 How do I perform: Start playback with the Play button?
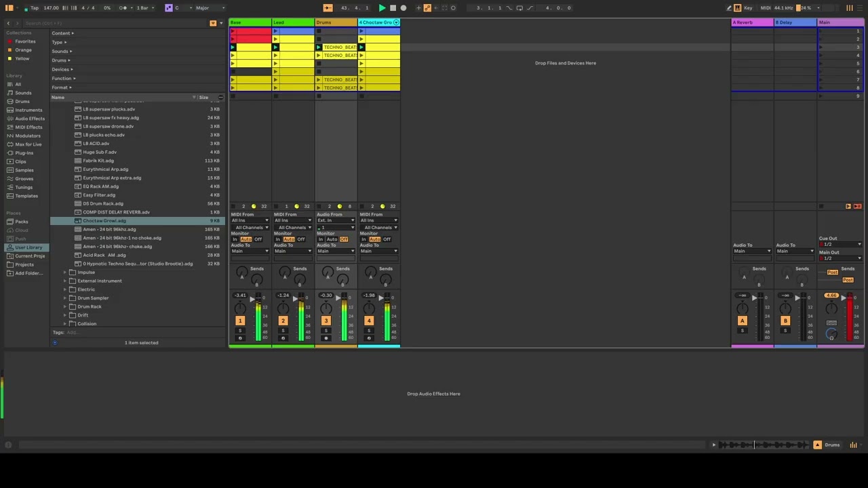382,8
